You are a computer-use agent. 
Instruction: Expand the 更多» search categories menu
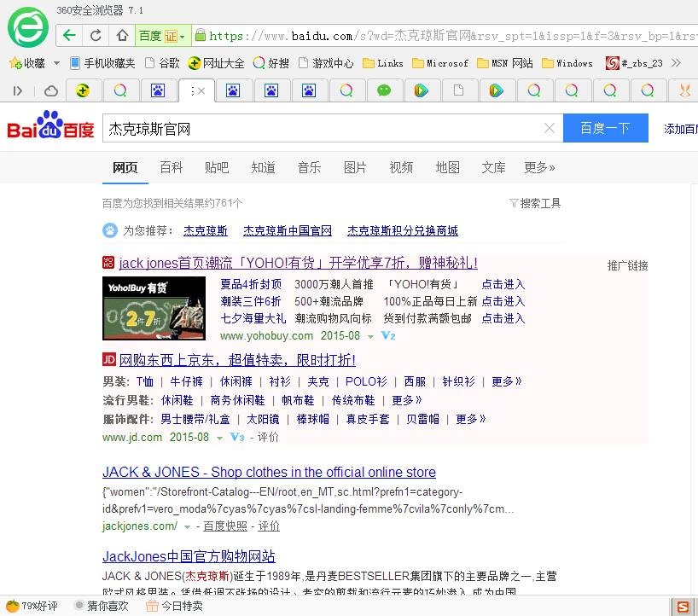(539, 167)
